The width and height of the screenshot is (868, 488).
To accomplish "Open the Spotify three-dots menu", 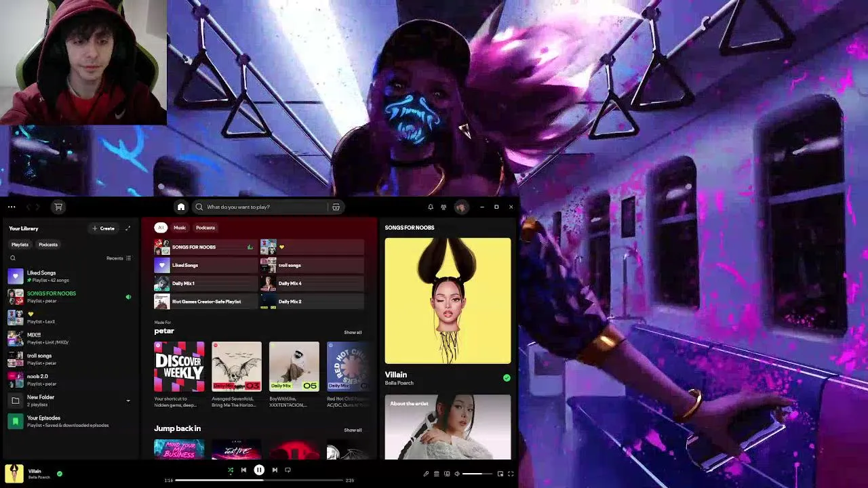I will coord(12,207).
